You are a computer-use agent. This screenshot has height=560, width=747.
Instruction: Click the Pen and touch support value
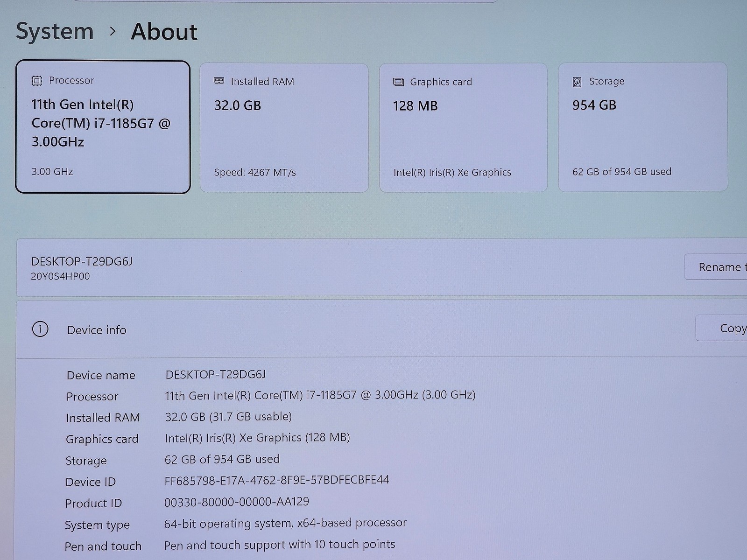[x=279, y=545]
